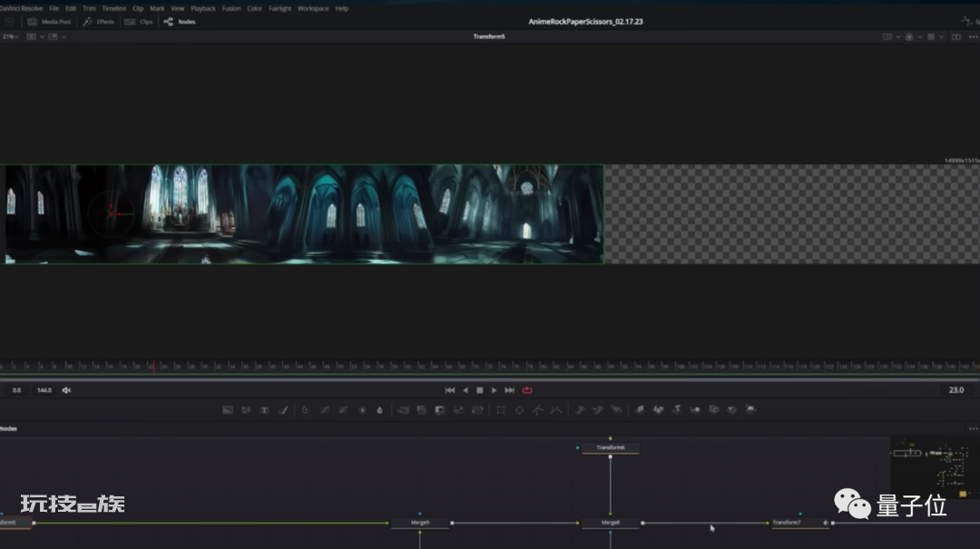Screen dimensions: 980x549
Task: Add a Renderer 3D node
Action: click(x=750, y=409)
